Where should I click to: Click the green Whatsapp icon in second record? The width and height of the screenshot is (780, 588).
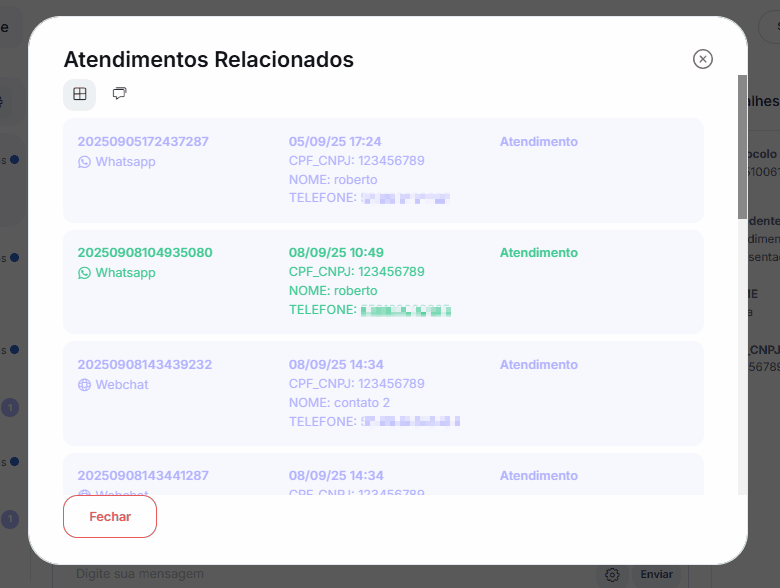coord(85,273)
